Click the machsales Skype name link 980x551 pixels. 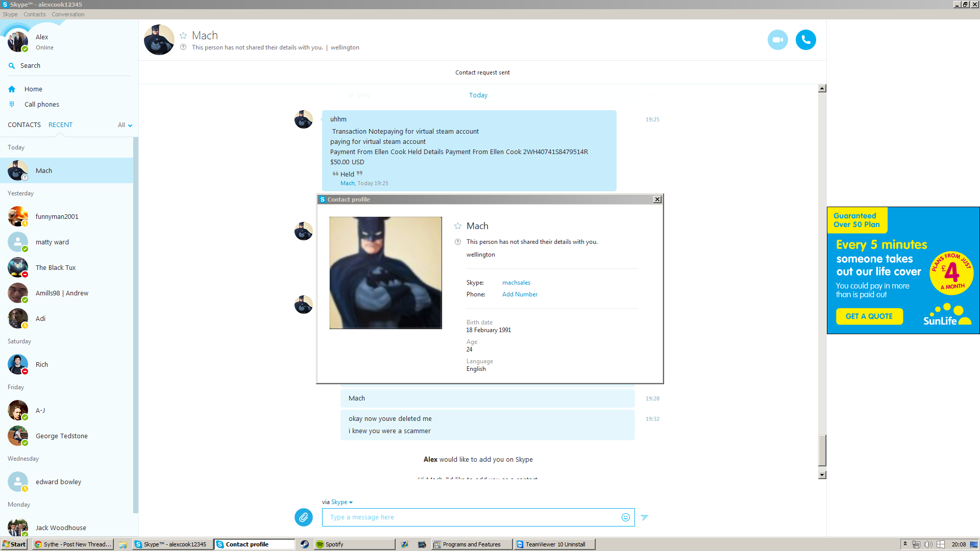click(x=516, y=283)
